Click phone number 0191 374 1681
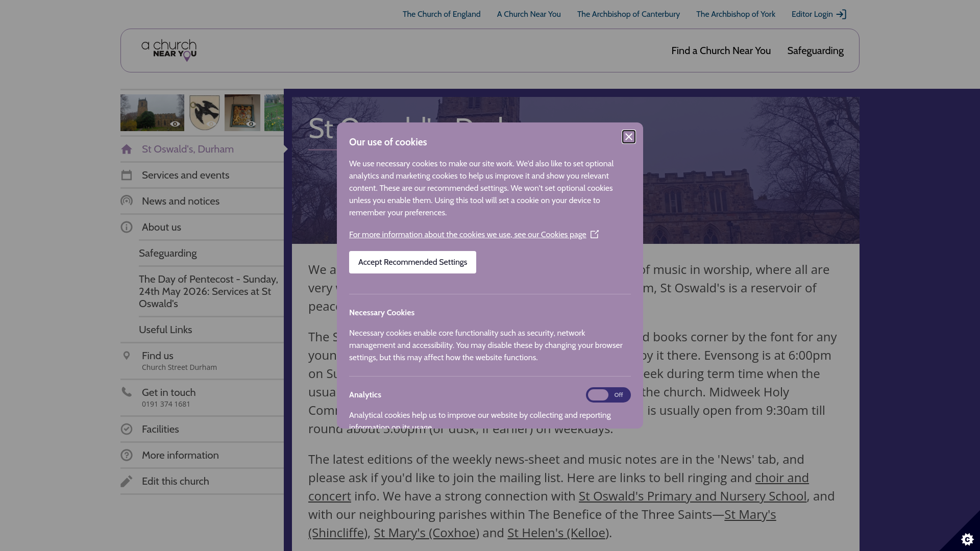 pos(166,404)
